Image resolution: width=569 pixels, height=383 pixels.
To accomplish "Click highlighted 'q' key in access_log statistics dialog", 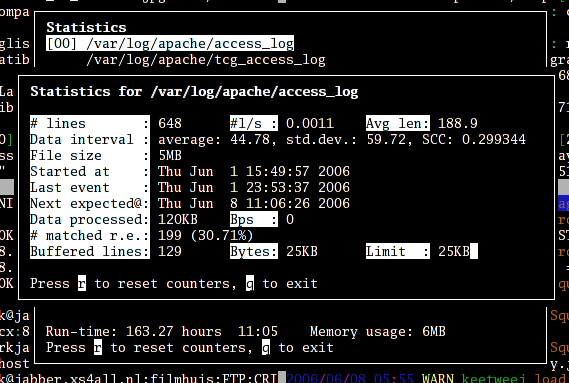I will point(250,283).
